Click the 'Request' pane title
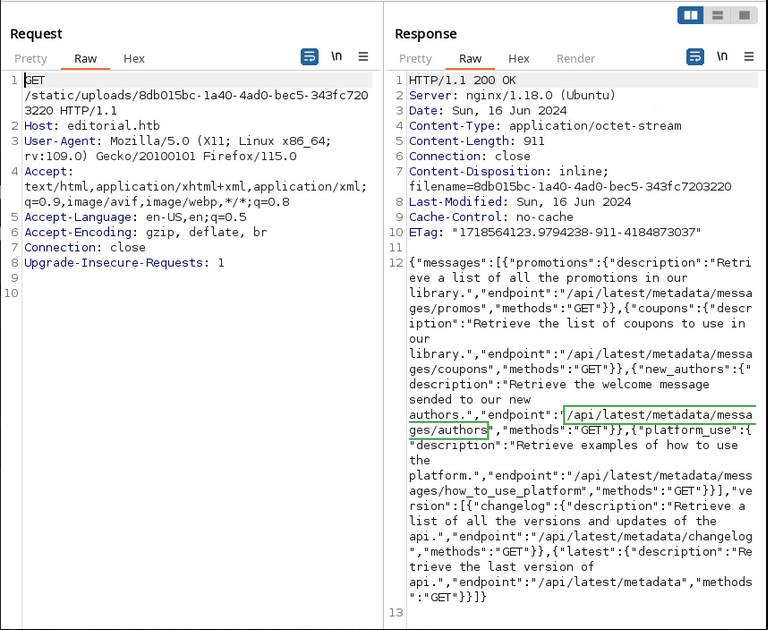Image resolution: width=768 pixels, height=630 pixels. point(36,34)
